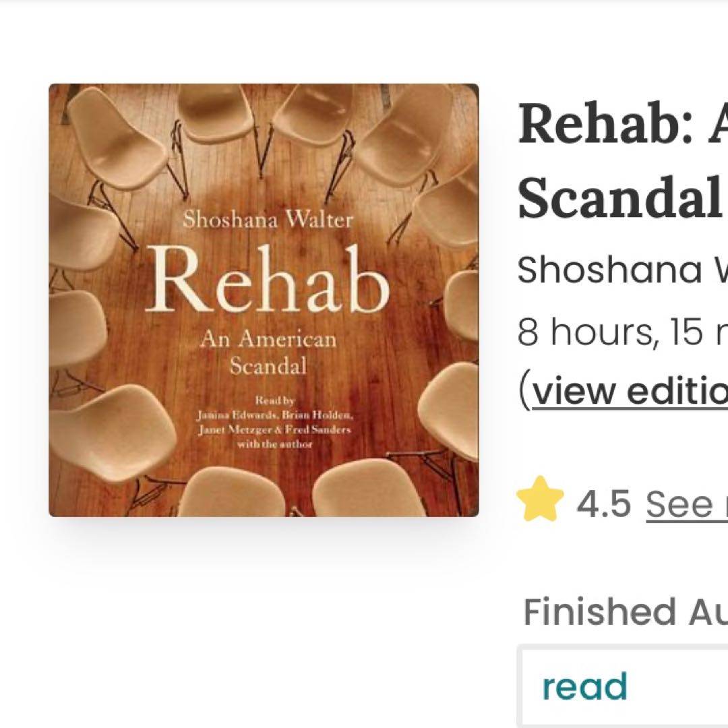Click the 'Finished' status label
Screen dimensions: 728x728
(x=600, y=612)
